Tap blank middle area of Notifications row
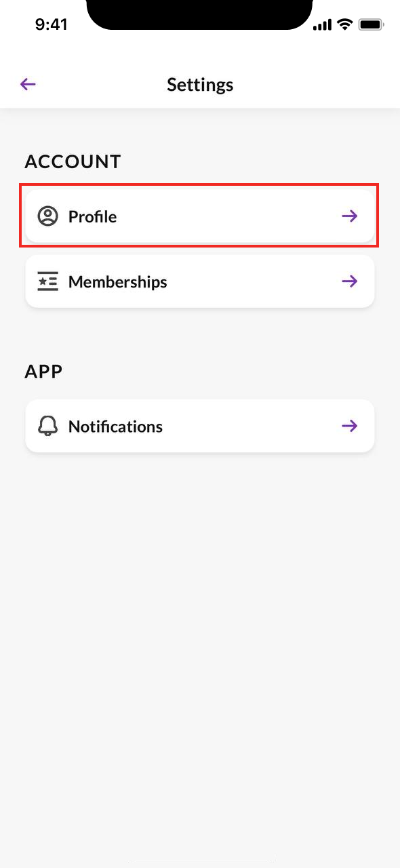 [x=251, y=426]
